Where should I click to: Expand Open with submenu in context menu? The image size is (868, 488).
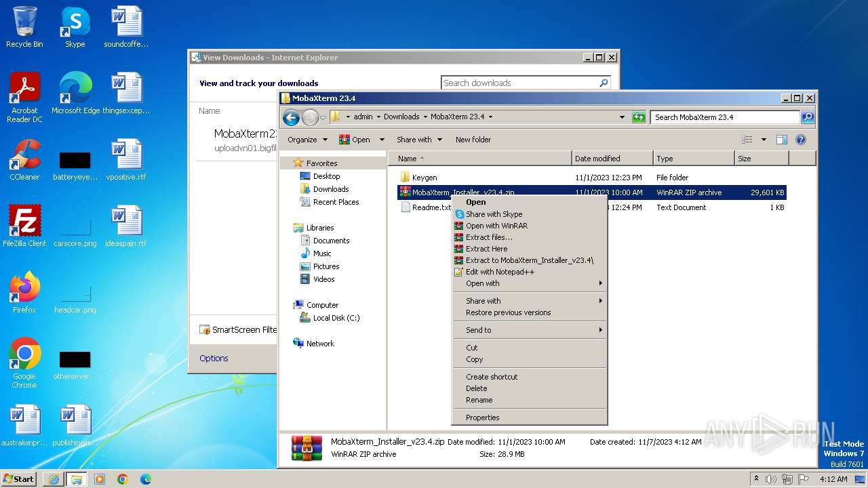click(530, 283)
